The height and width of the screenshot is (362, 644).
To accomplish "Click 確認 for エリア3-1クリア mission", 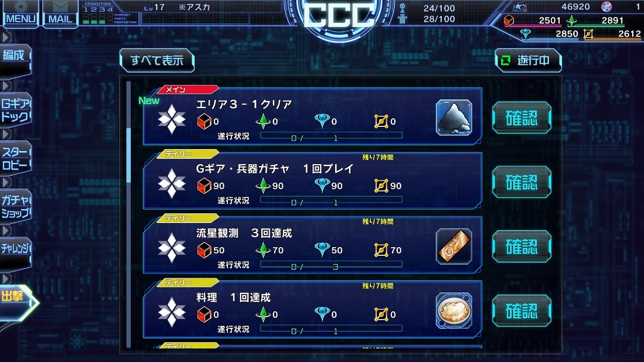I will tap(522, 118).
